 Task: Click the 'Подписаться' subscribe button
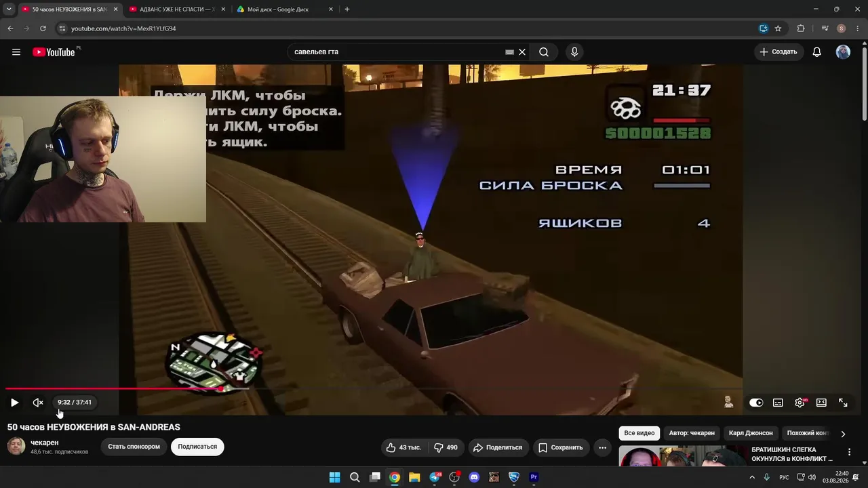click(x=197, y=447)
